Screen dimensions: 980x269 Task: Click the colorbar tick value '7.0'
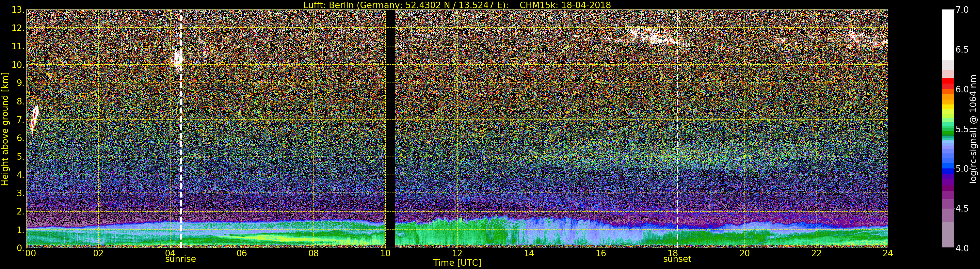pyautogui.click(x=962, y=9)
